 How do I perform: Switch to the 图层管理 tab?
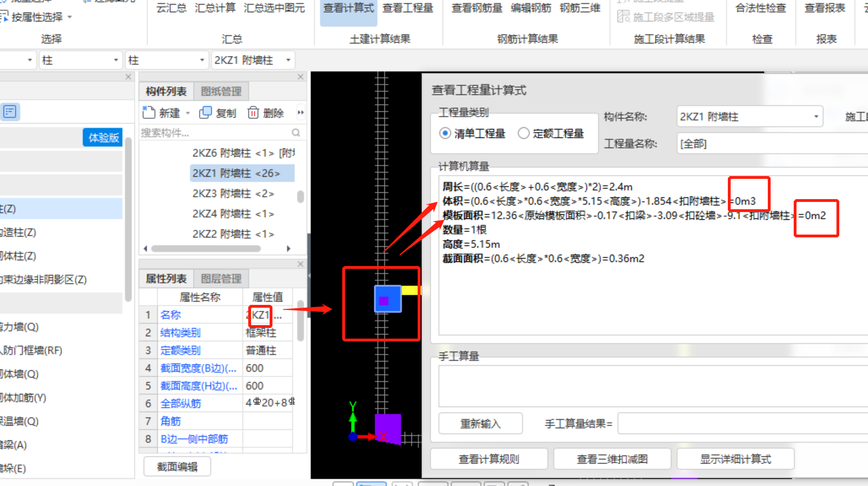coord(221,278)
